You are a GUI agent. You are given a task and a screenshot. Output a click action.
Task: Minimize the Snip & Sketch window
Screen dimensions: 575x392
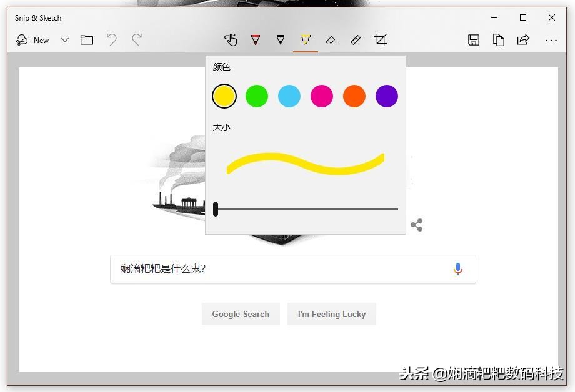pos(494,17)
